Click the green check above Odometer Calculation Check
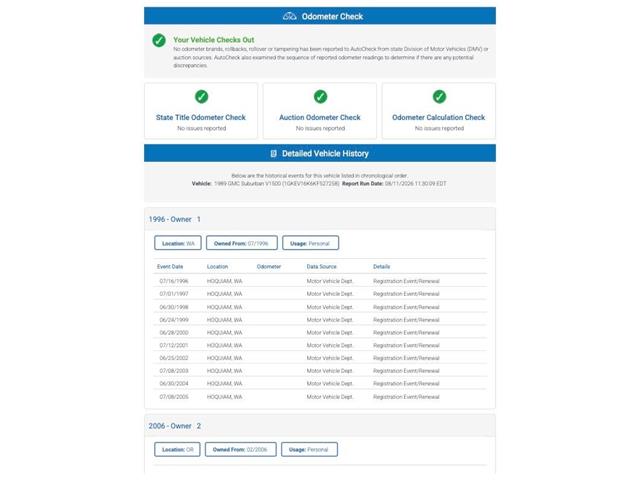Image resolution: width=640 pixels, height=480 pixels. 439,97
